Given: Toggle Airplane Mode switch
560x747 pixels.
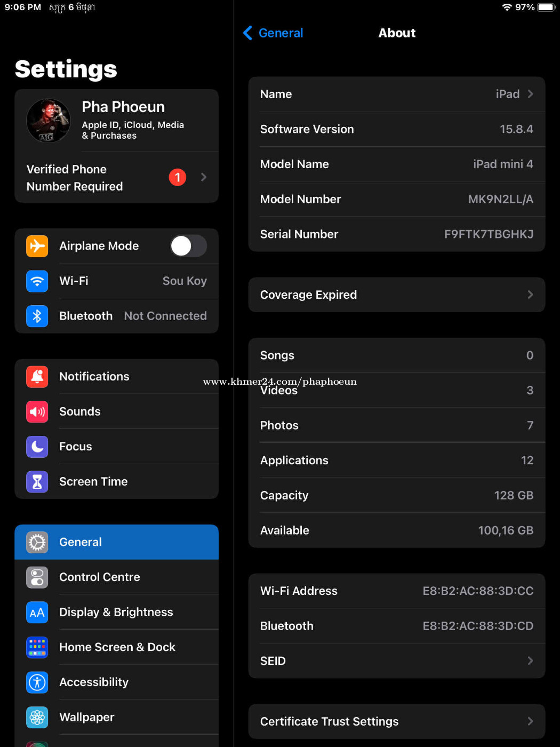Looking at the screenshot, I should [188, 246].
